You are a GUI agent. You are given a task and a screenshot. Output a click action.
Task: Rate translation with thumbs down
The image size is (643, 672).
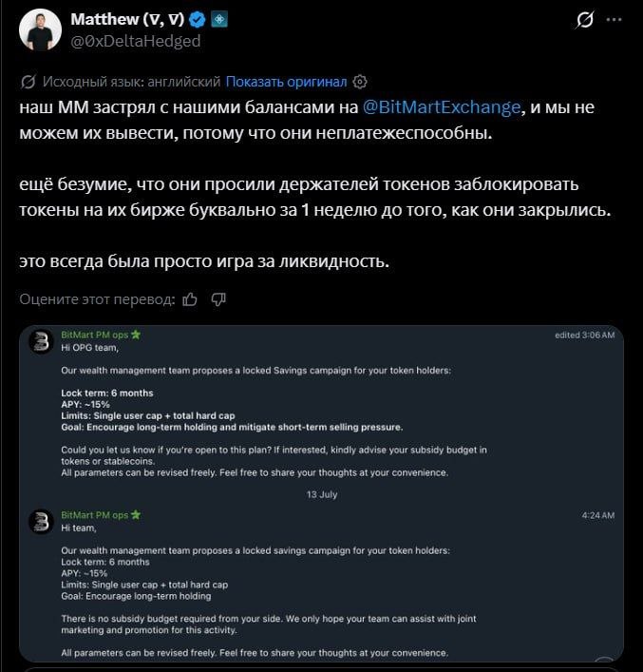[218, 299]
